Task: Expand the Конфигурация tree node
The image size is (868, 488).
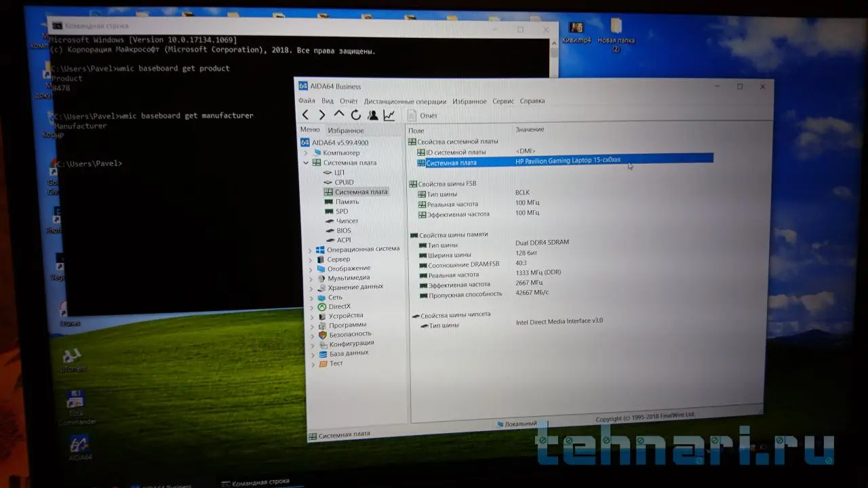Action: 313,344
